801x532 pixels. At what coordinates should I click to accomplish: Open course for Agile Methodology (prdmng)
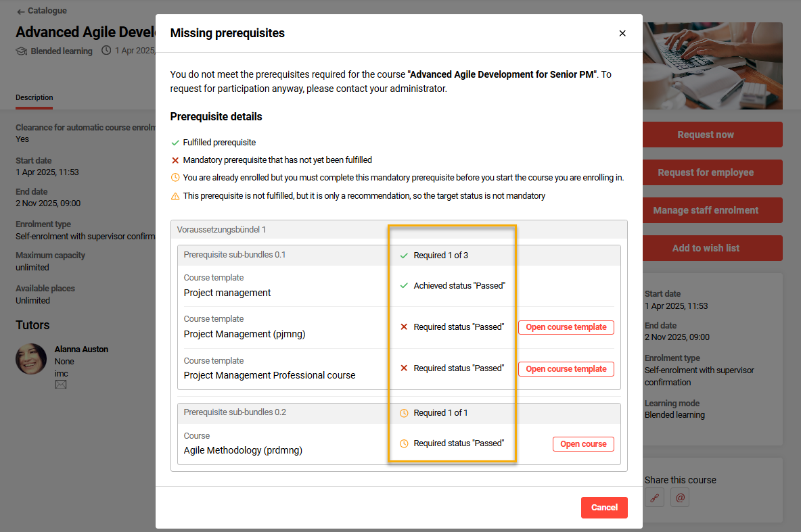[x=583, y=443]
